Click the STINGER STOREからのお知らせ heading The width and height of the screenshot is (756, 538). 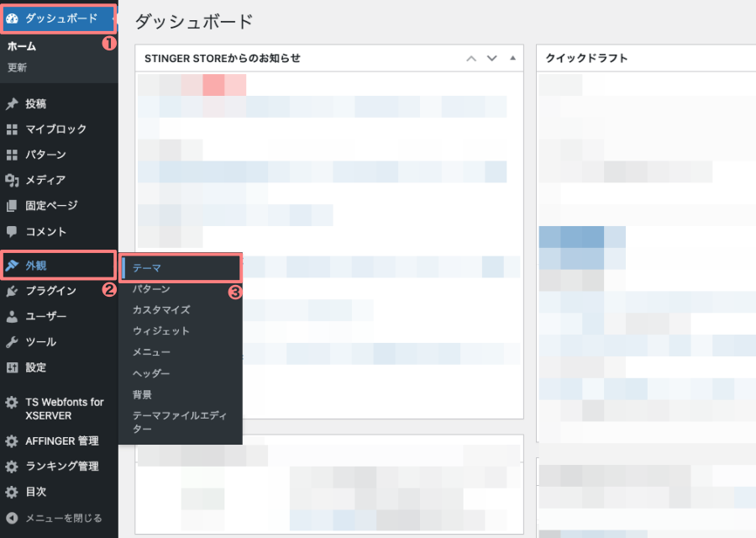click(223, 58)
